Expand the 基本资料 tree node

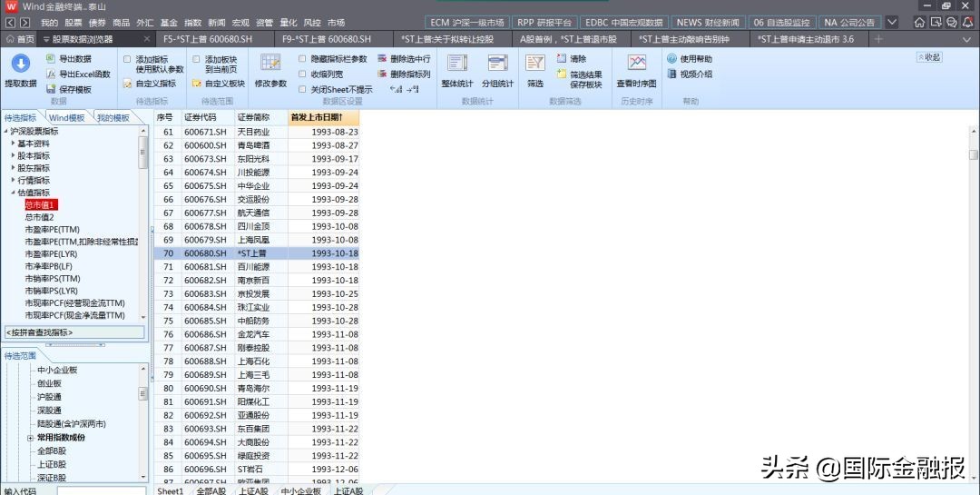click(13, 144)
